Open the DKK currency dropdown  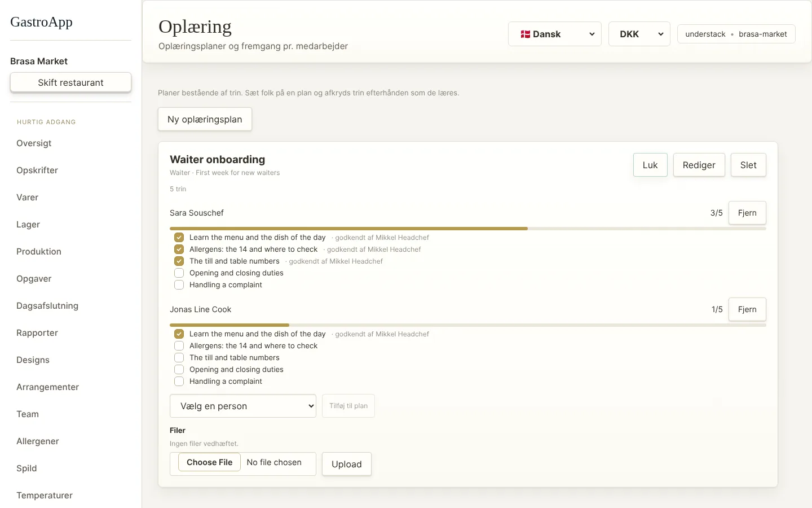point(639,34)
